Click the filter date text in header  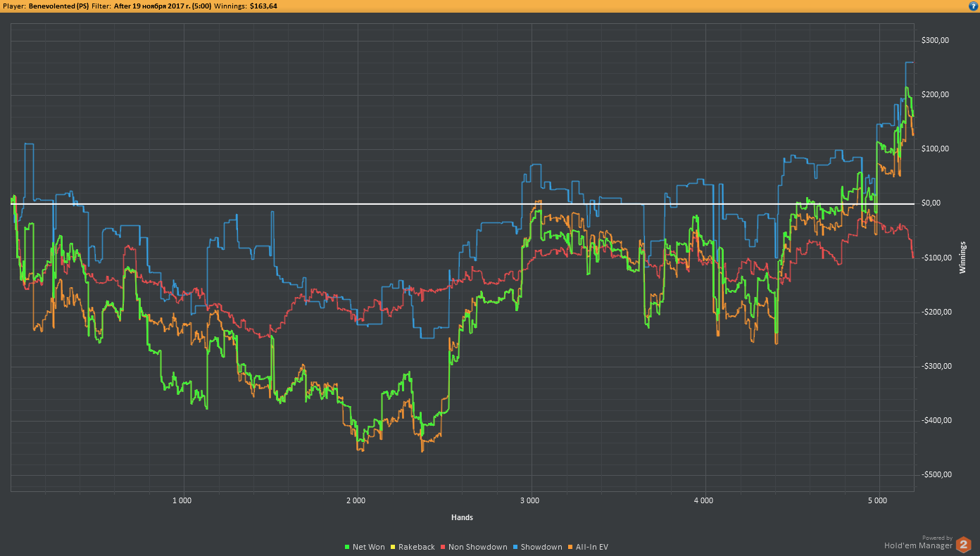[159, 6]
